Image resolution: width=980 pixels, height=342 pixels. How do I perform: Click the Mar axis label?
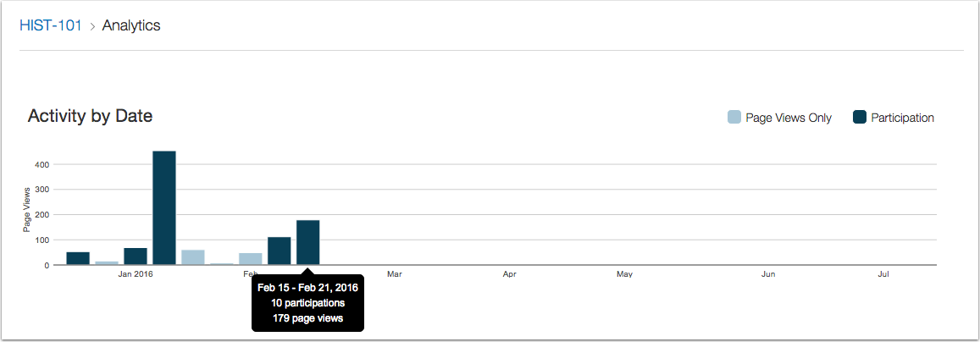(x=395, y=274)
